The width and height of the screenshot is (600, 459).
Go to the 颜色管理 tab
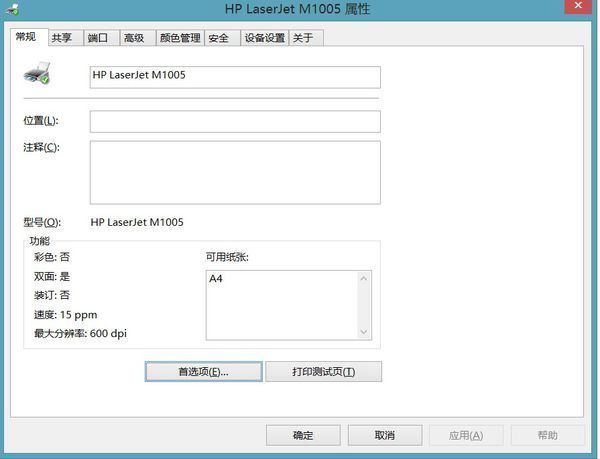tap(180, 38)
